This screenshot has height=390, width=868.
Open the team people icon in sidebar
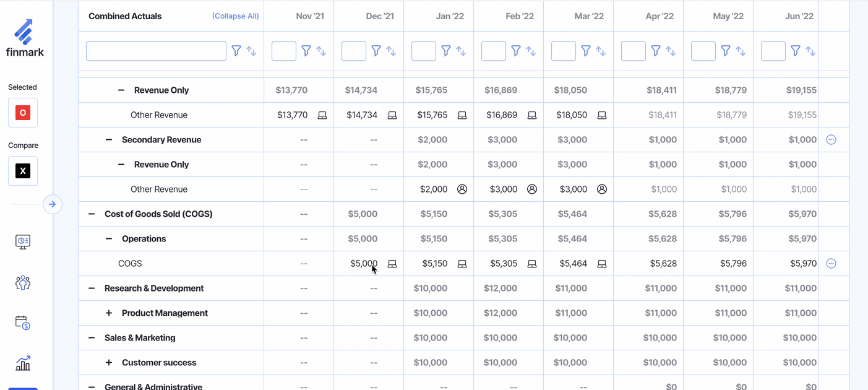tap(23, 283)
